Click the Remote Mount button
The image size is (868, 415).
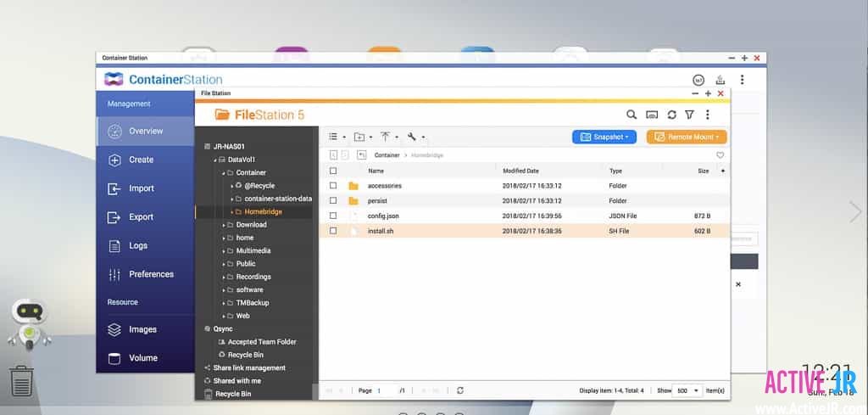[686, 137]
